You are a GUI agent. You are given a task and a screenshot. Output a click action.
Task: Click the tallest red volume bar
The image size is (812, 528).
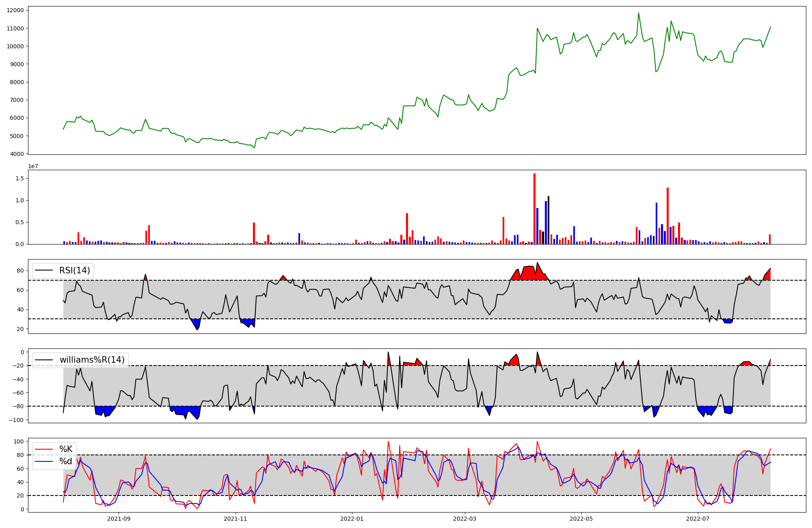tap(534, 209)
